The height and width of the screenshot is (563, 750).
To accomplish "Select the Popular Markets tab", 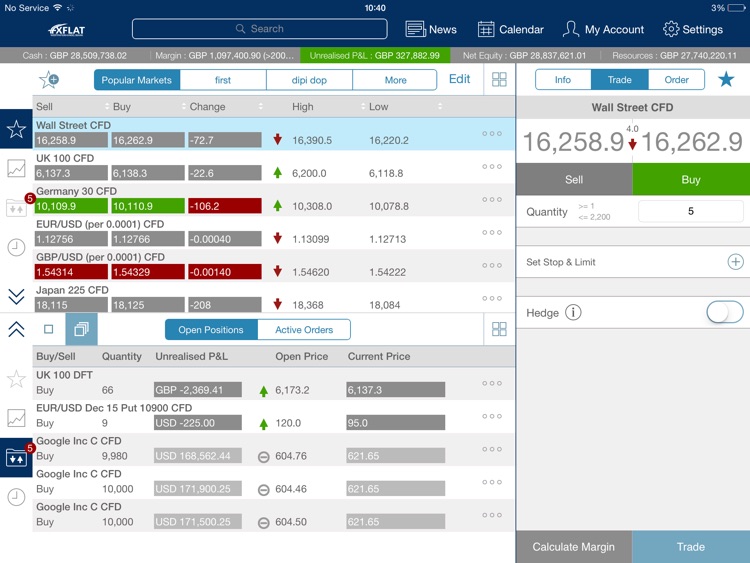I will pos(137,80).
